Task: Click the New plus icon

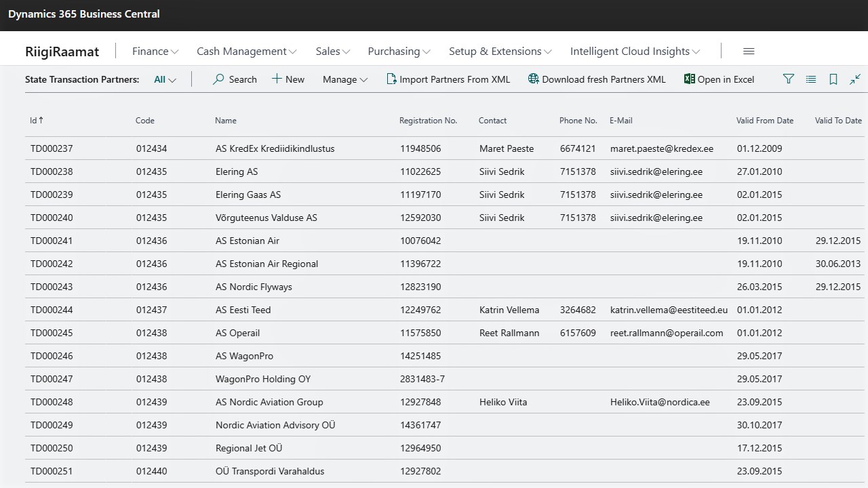Action: pyautogui.click(x=277, y=79)
